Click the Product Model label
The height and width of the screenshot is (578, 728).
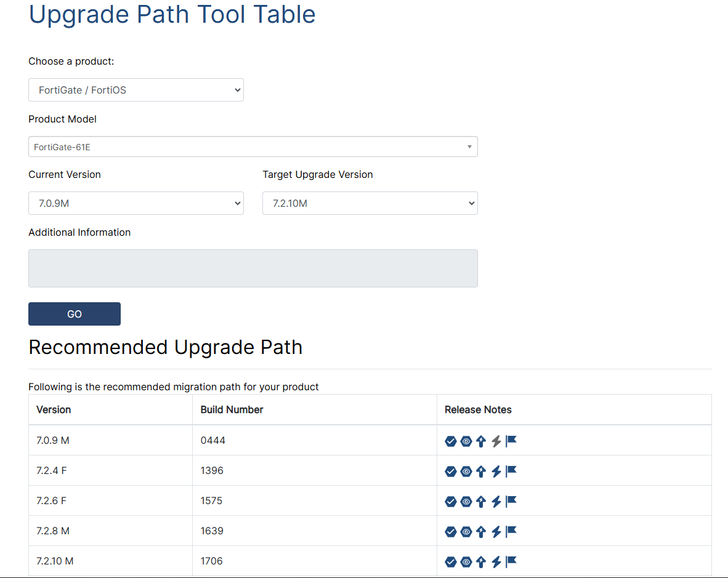click(62, 119)
